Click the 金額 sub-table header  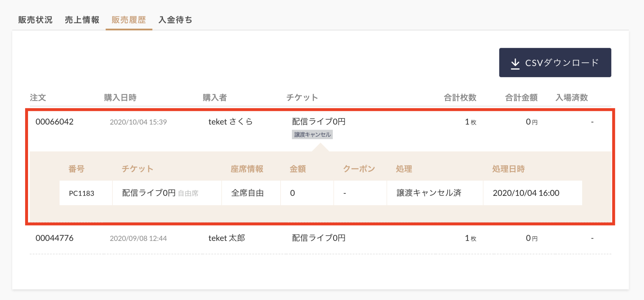(x=298, y=169)
